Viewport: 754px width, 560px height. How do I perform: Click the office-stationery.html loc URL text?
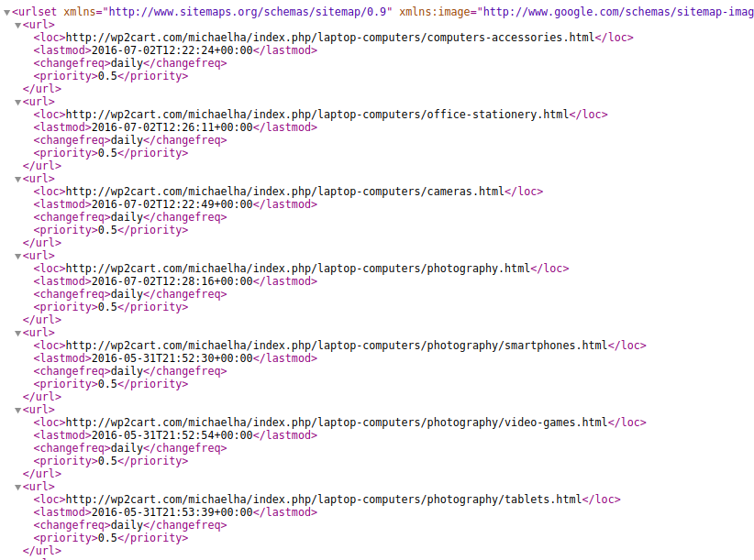(317, 115)
